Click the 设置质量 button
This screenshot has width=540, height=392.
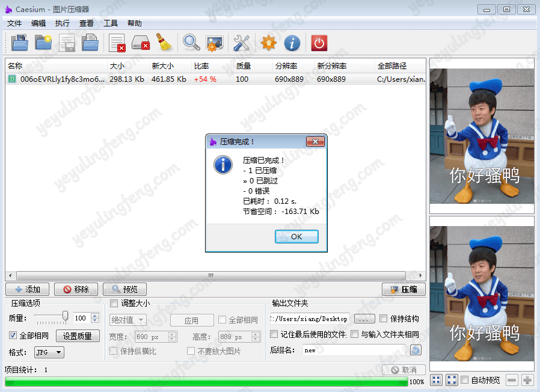tap(78, 336)
